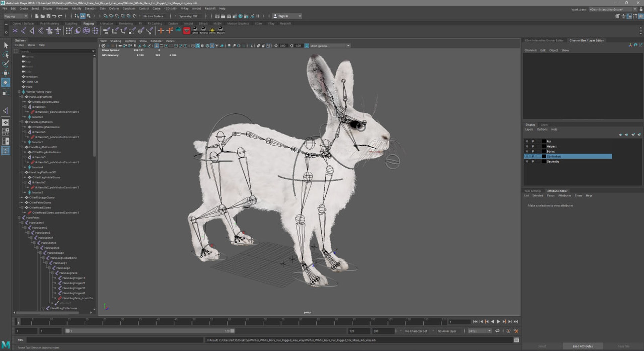Click the time range slider bar
Image resolution: width=644 pixels, height=351 pixels.
click(150, 331)
